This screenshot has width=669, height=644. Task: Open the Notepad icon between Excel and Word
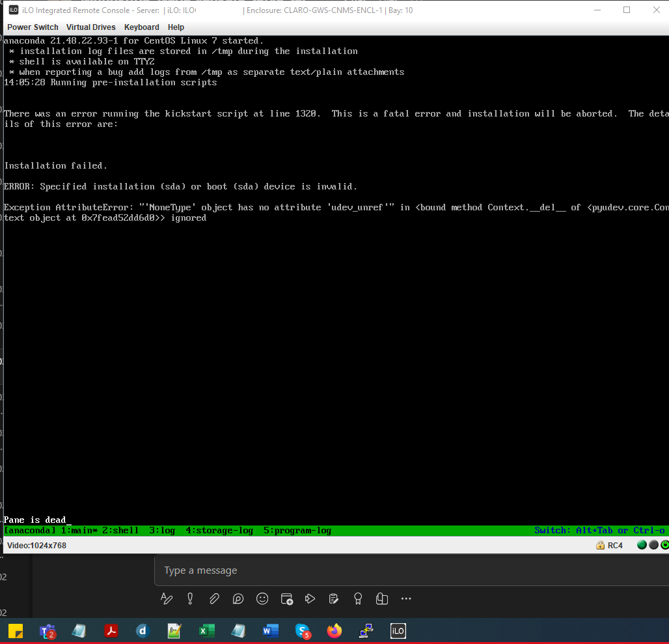(x=238, y=631)
